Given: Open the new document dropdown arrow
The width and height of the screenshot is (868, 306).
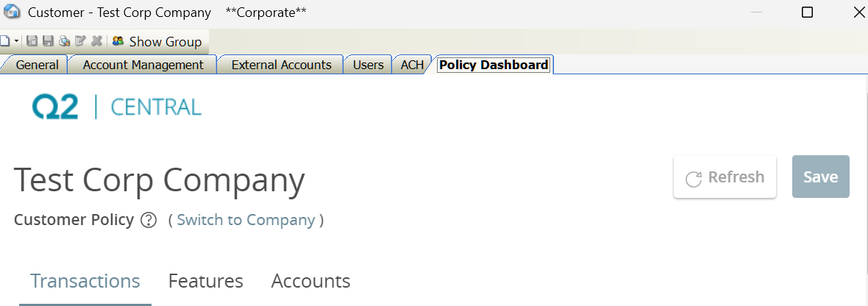Looking at the screenshot, I should (x=16, y=41).
